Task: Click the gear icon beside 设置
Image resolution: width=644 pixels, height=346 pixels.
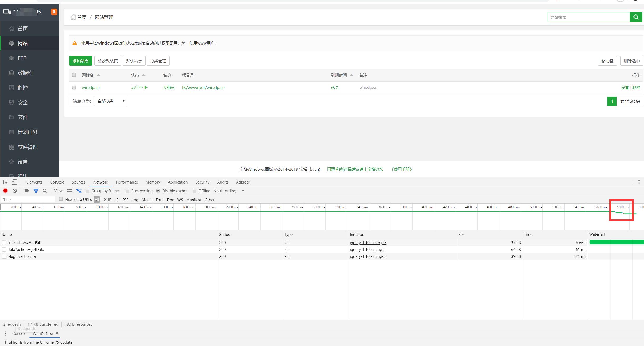Action: click(x=12, y=162)
